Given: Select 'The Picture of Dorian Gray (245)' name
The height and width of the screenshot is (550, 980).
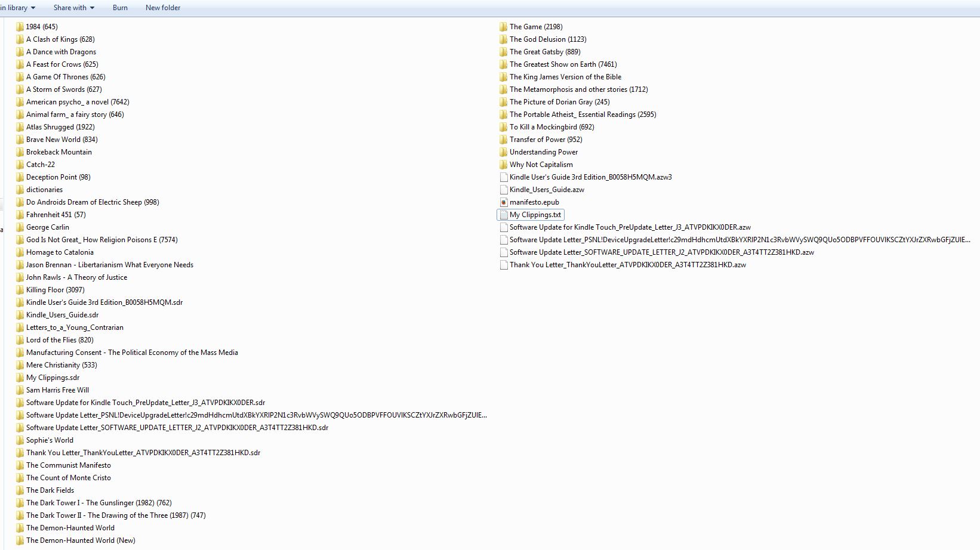Looking at the screenshot, I should (560, 102).
